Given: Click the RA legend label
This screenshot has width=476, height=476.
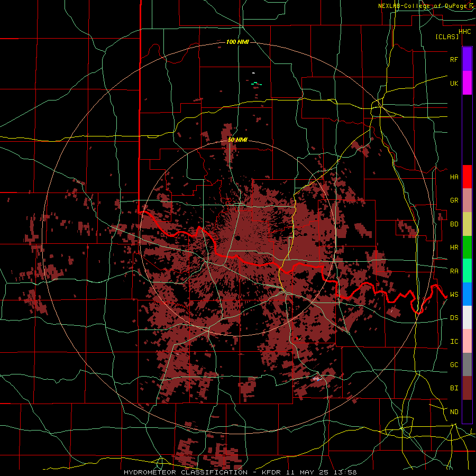Looking at the screenshot, I should (454, 271).
